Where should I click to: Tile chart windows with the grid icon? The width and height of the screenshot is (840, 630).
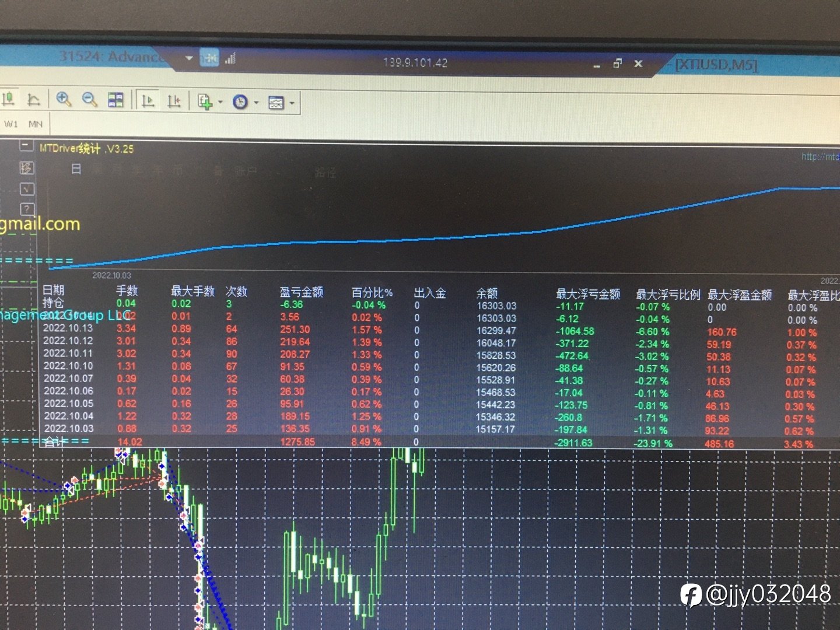116,100
